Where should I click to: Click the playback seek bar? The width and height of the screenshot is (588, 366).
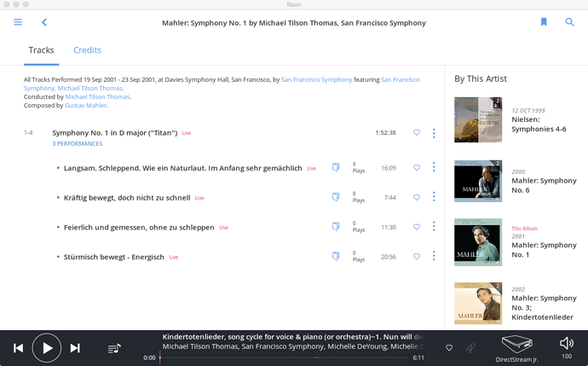(285, 357)
